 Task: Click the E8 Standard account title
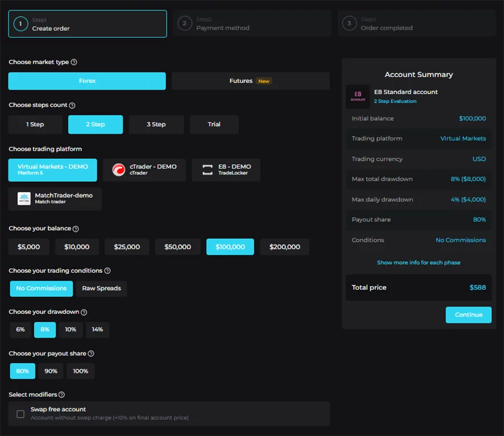[x=405, y=92]
